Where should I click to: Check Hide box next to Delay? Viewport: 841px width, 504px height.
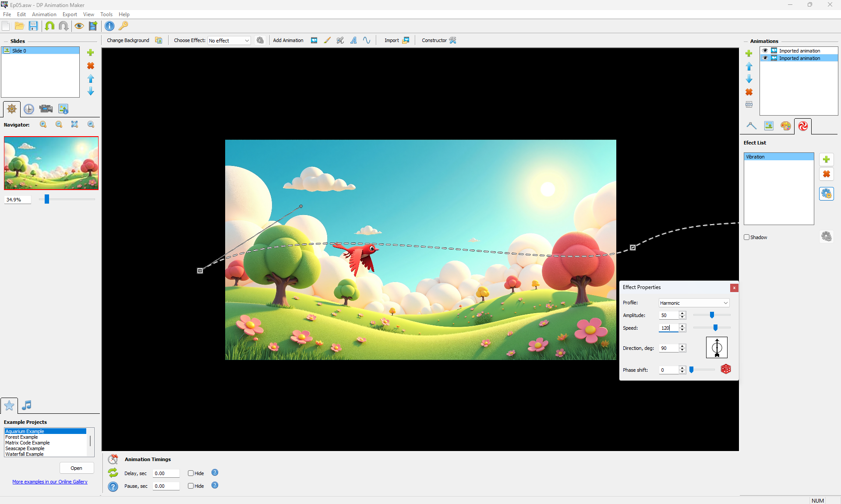191,473
